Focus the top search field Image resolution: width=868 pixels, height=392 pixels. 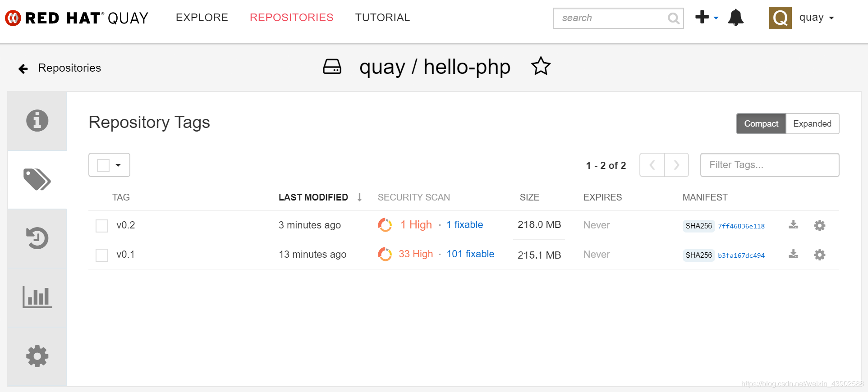coord(618,18)
